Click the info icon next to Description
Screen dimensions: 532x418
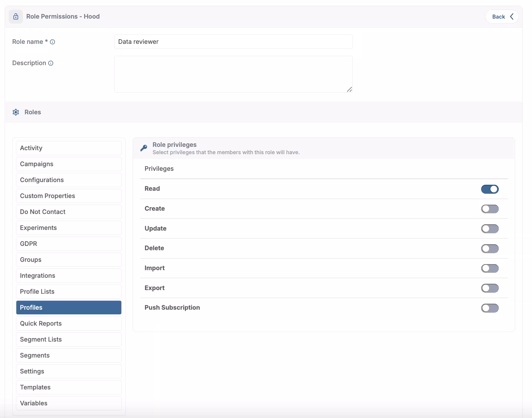50,63
